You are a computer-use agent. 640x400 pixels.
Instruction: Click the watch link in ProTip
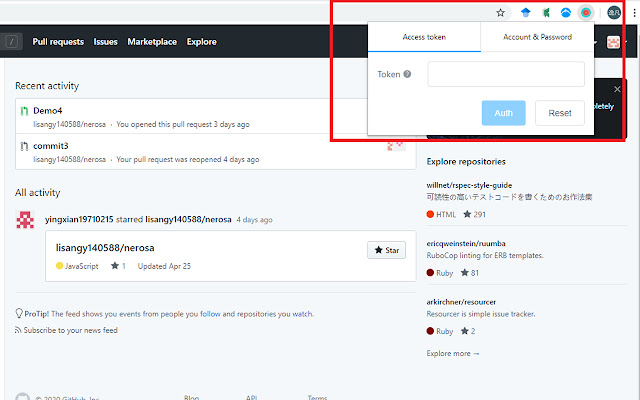pos(302,314)
